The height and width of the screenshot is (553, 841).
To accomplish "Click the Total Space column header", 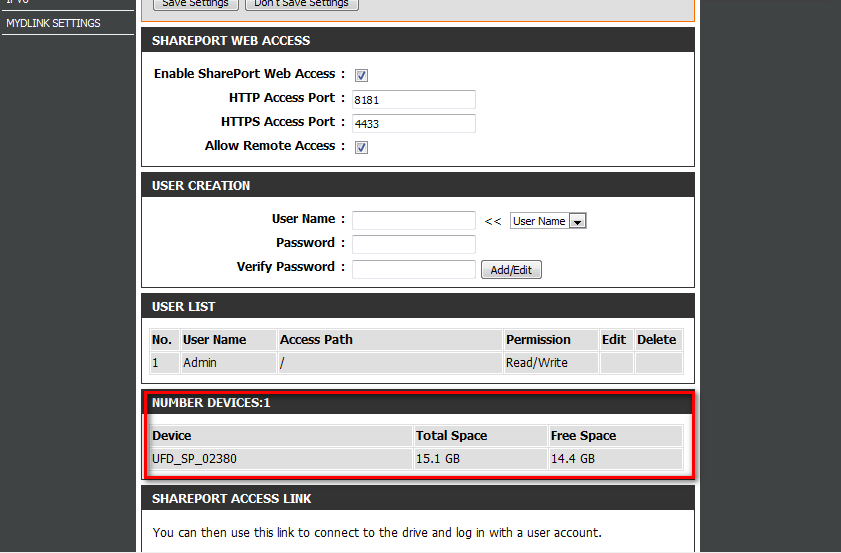I will tap(451, 436).
